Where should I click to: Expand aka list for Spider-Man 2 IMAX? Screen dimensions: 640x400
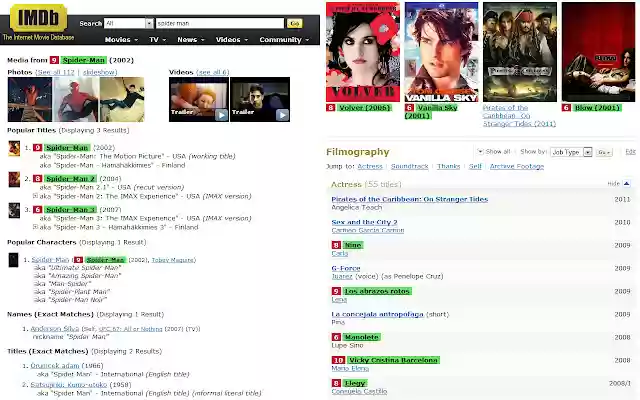coord(35,196)
